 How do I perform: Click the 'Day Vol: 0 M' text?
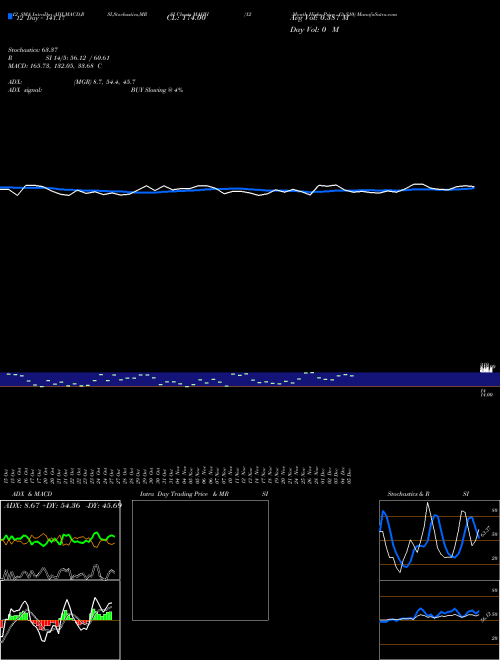(314, 30)
